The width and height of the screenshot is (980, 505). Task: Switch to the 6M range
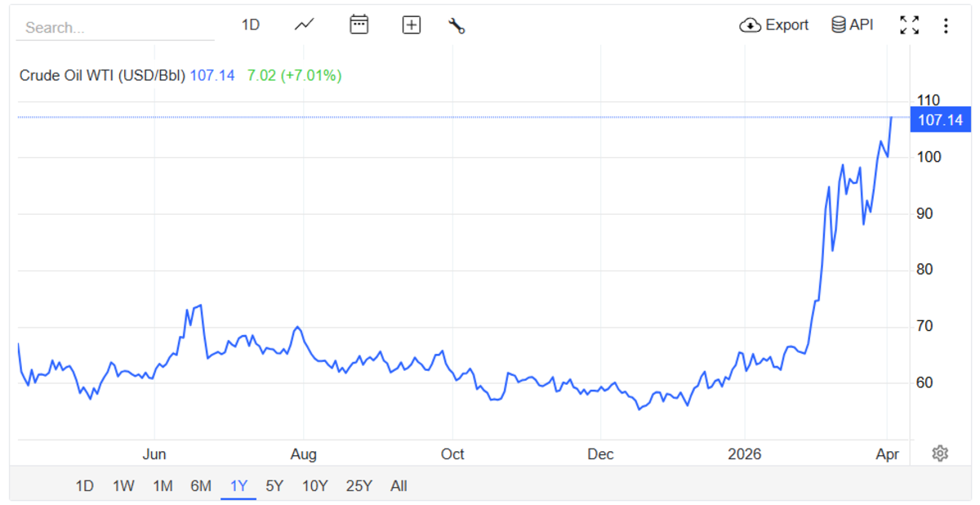[201, 486]
